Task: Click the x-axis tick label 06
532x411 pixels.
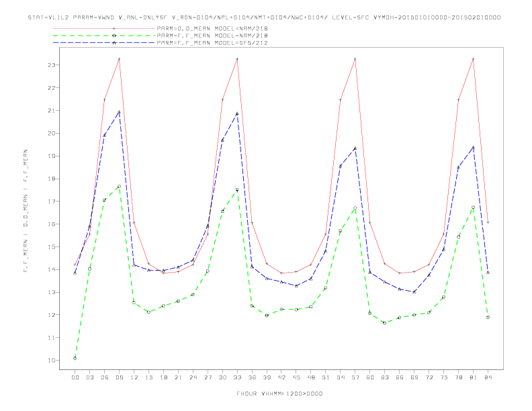Action: pyautogui.click(x=105, y=377)
